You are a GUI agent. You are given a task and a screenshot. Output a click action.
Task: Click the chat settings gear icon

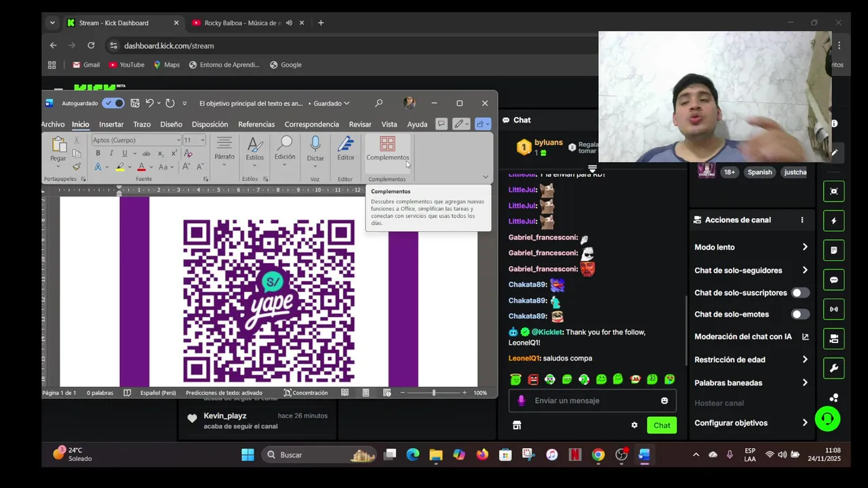(x=634, y=425)
